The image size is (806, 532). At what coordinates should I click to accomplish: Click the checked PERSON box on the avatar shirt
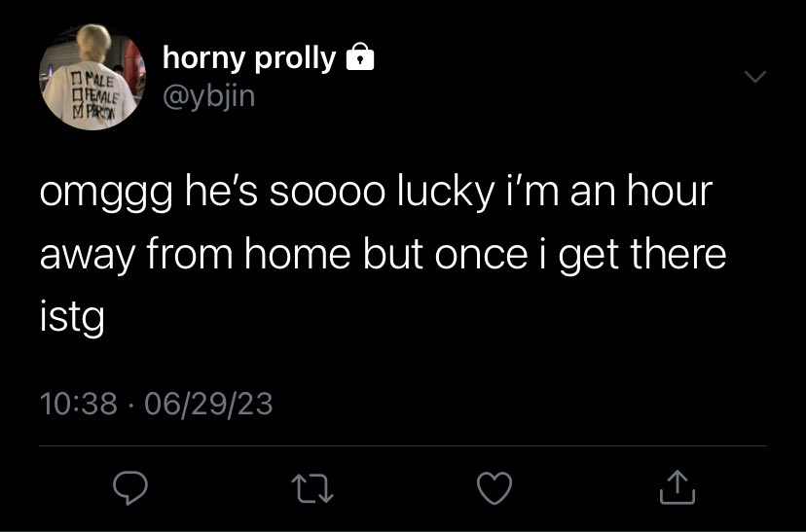(77, 111)
